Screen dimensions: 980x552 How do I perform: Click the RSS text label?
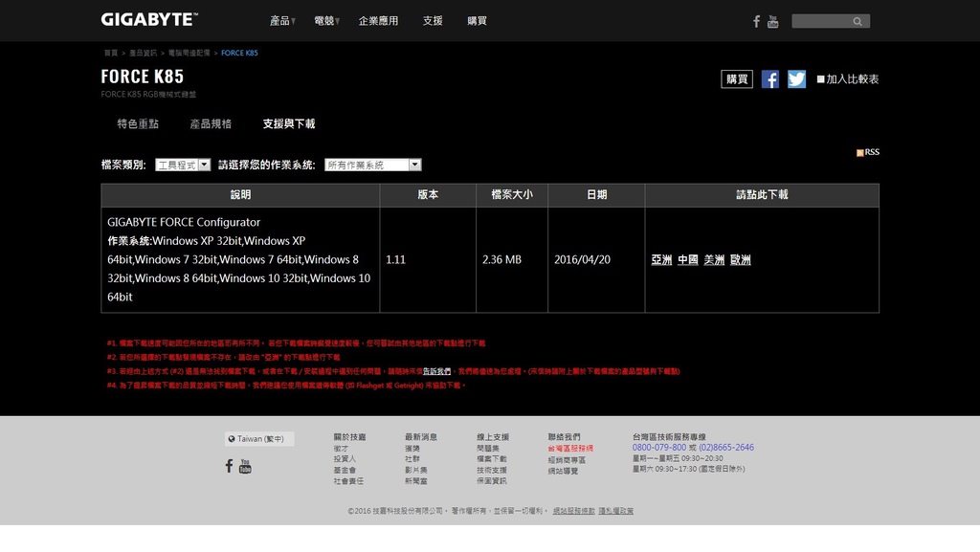872,152
